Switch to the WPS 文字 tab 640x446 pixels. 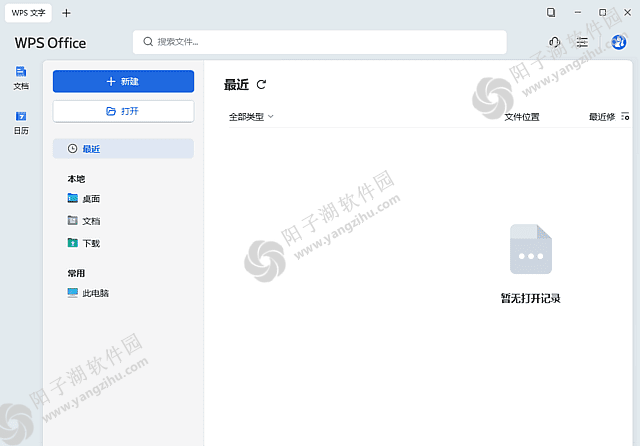pos(28,13)
